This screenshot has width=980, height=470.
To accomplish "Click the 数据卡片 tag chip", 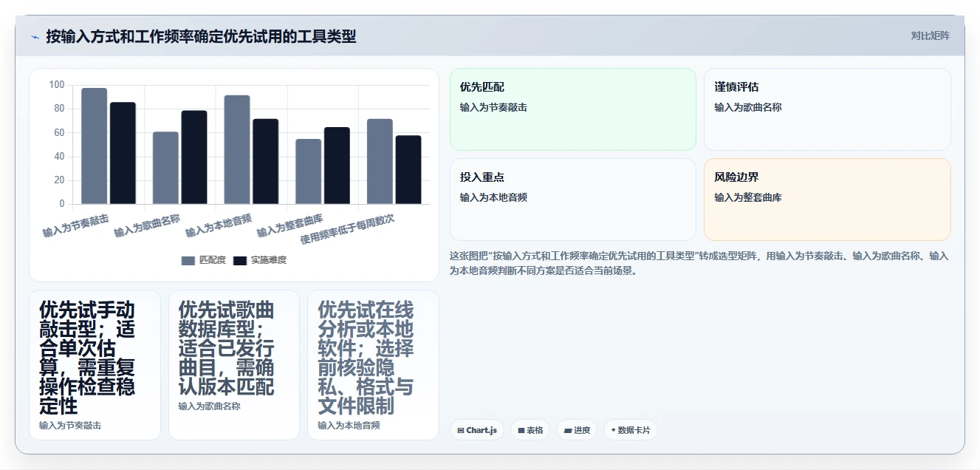I will coord(630,430).
